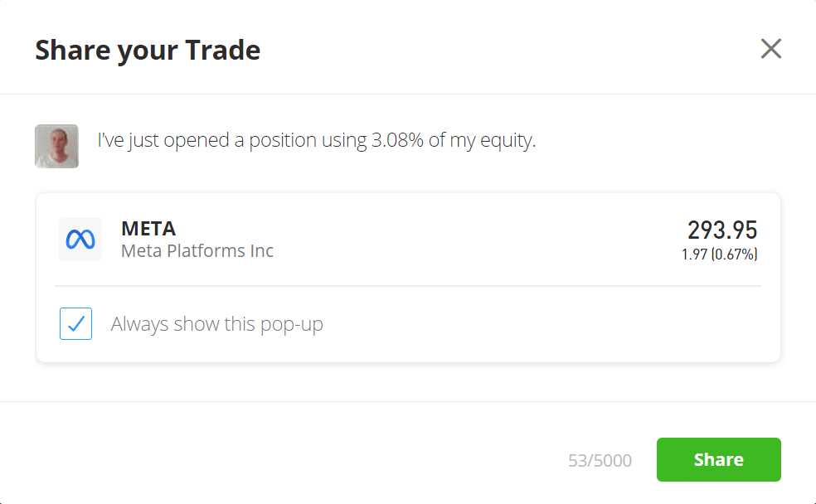Click the 'Share your Trade' dialog title
816x504 pixels.
coord(148,51)
